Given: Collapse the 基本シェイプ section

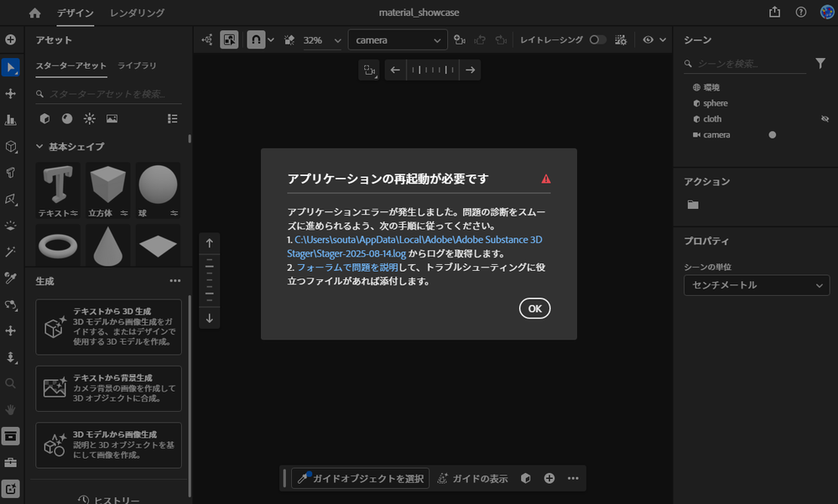Looking at the screenshot, I should [39, 147].
